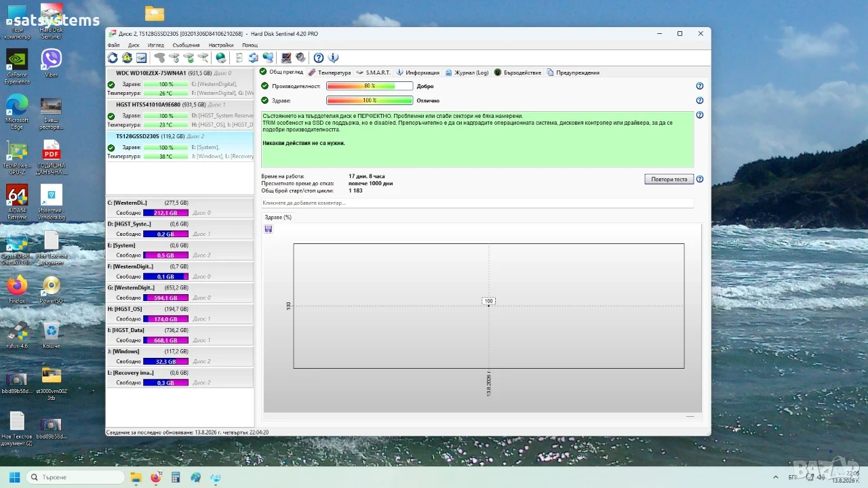Open the Изглед menu
This screenshot has height=488, width=868.
click(156, 45)
